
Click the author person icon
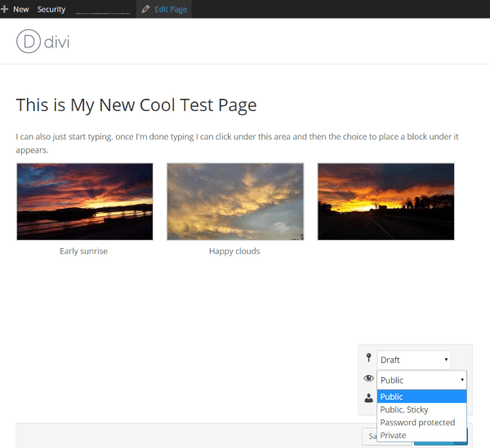point(369,397)
